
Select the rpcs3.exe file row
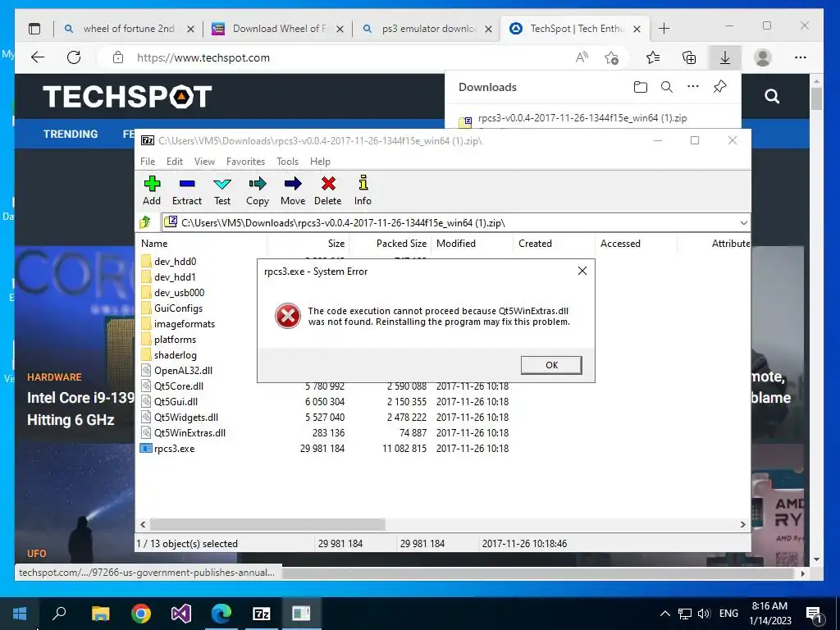[x=324, y=449]
